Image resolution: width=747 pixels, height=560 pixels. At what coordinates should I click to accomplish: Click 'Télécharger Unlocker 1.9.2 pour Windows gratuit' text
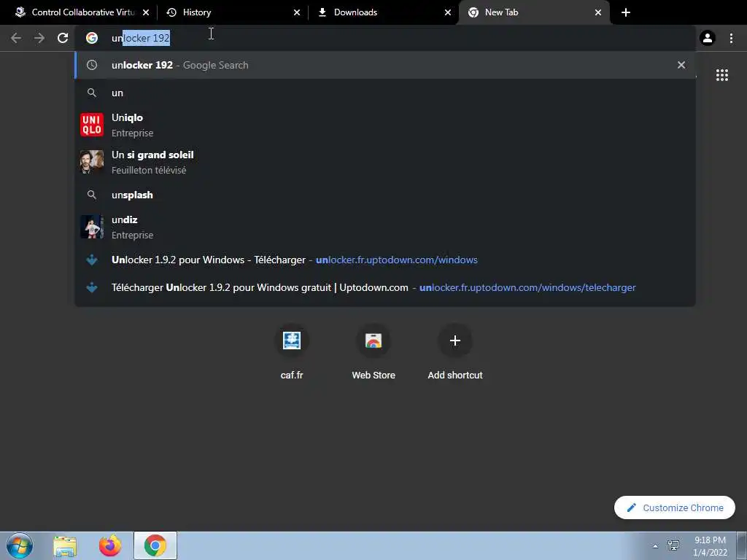[221, 287]
